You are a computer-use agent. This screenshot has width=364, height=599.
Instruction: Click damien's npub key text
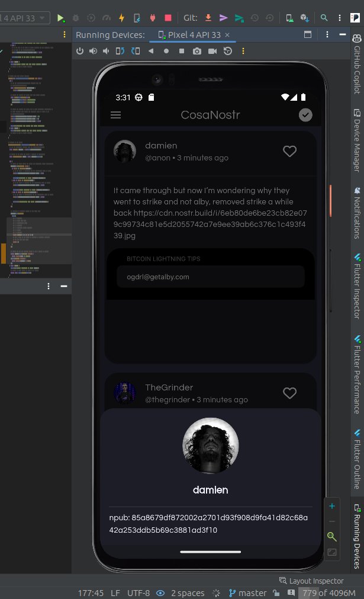point(208,524)
